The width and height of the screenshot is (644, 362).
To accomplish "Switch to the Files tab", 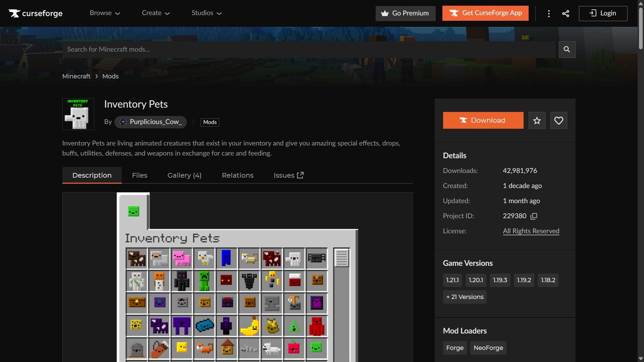I will click(x=139, y=175).
